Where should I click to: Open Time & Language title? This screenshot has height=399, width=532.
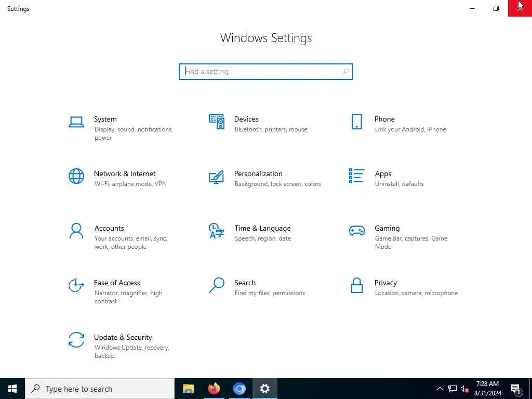coord(262,229)
